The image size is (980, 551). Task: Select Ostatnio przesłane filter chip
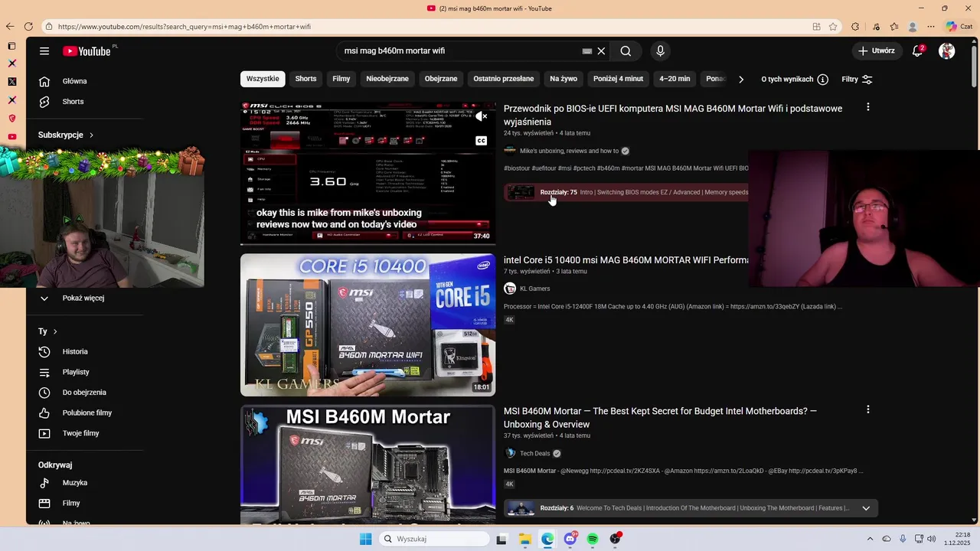[504, 79]
